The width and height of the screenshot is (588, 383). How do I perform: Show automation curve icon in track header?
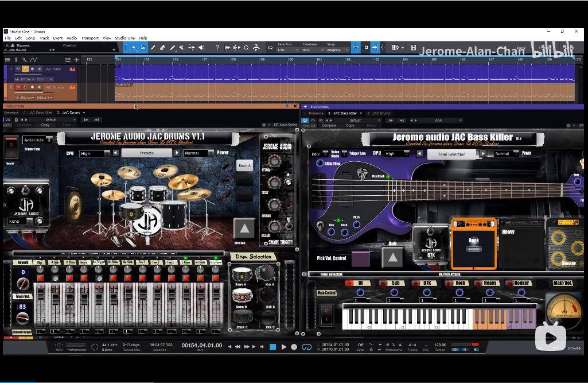[33, 60]
